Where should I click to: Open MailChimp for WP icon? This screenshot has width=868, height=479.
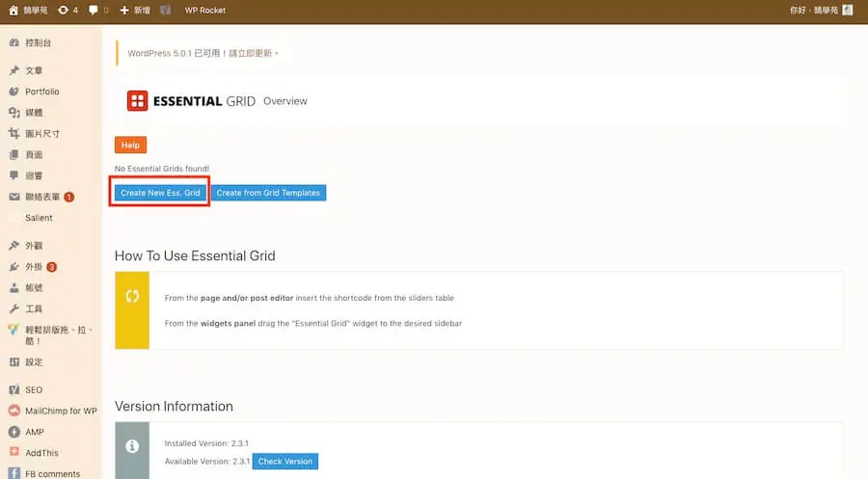tap(14, 411)
